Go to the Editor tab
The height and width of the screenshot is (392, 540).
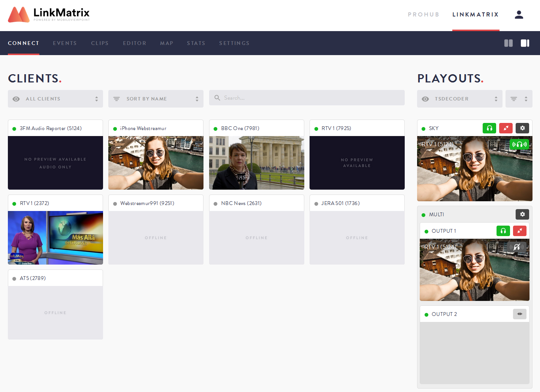coord(135,43)
